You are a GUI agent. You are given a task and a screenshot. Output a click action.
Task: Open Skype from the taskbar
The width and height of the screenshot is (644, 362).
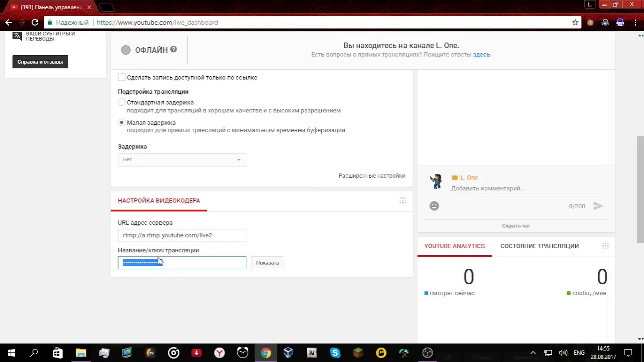click(335, 353)
